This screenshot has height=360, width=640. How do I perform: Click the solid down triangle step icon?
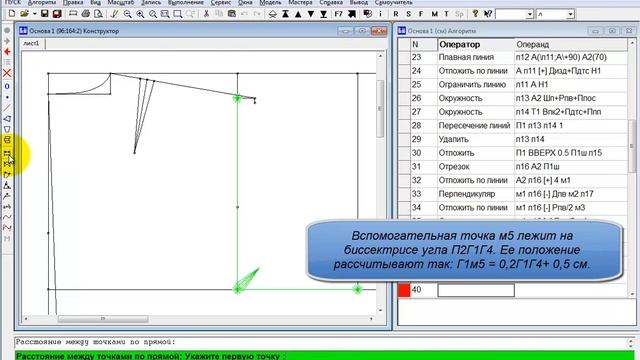tap(311, 14)
